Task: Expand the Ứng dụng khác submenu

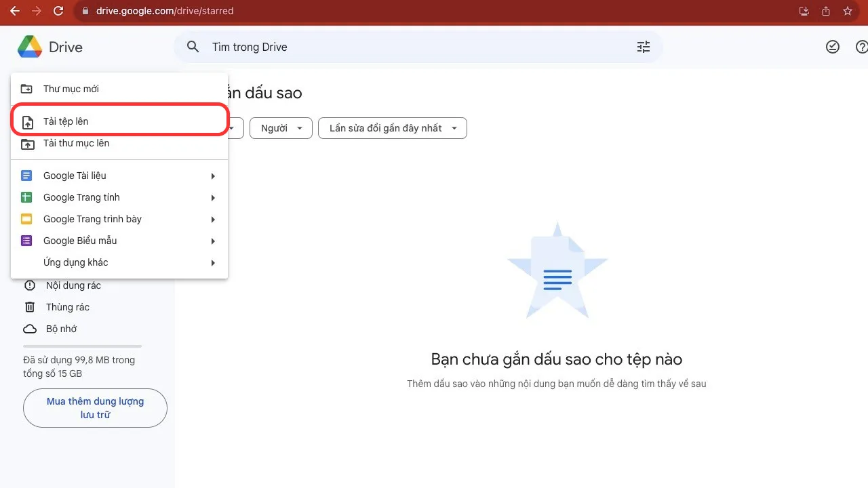Action: pos(75,262)
